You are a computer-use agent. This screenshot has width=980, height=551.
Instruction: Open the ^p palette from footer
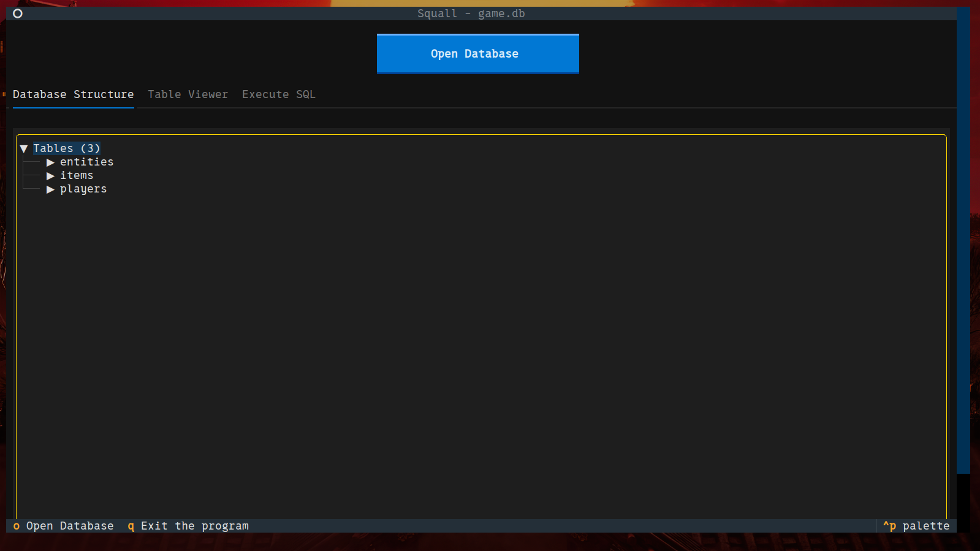point(916,526)
